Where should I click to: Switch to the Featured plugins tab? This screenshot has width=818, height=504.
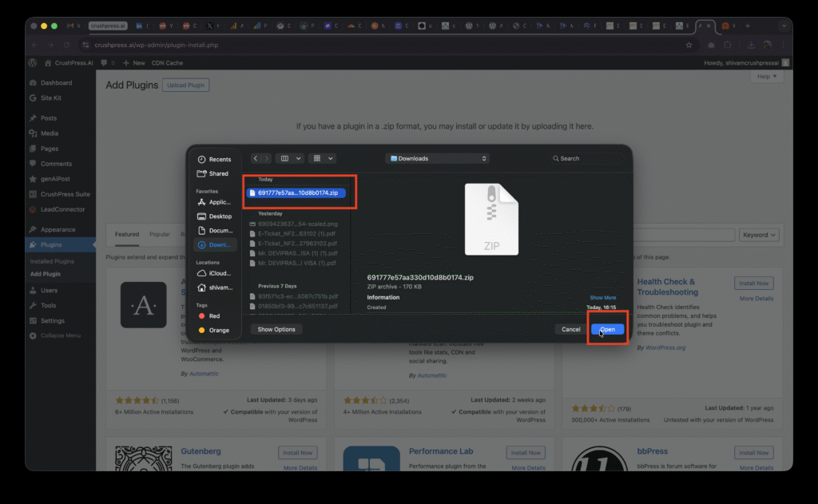click(127, 234)
